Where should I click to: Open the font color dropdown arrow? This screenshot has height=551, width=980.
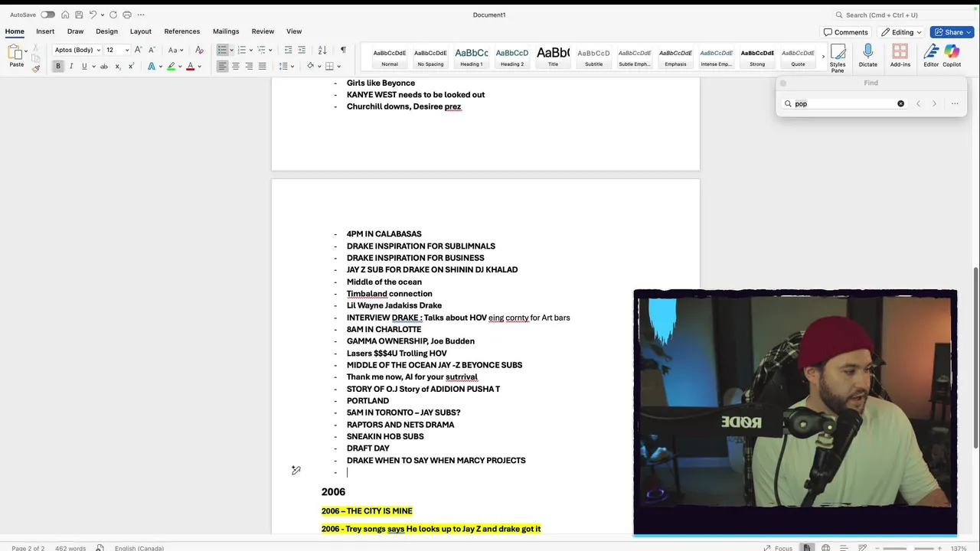point(199,67)
